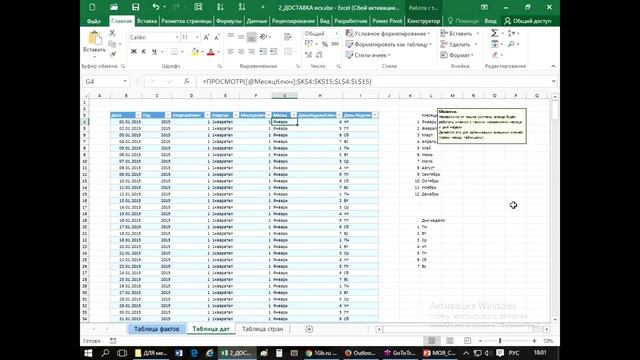Switch to Разметка страницы tab

[x=186, y=21]
